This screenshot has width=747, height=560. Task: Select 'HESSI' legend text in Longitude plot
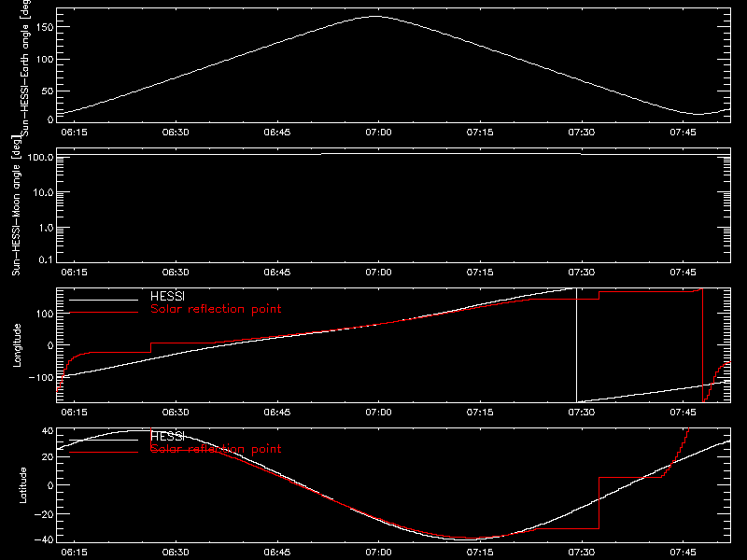pos(167,296)
